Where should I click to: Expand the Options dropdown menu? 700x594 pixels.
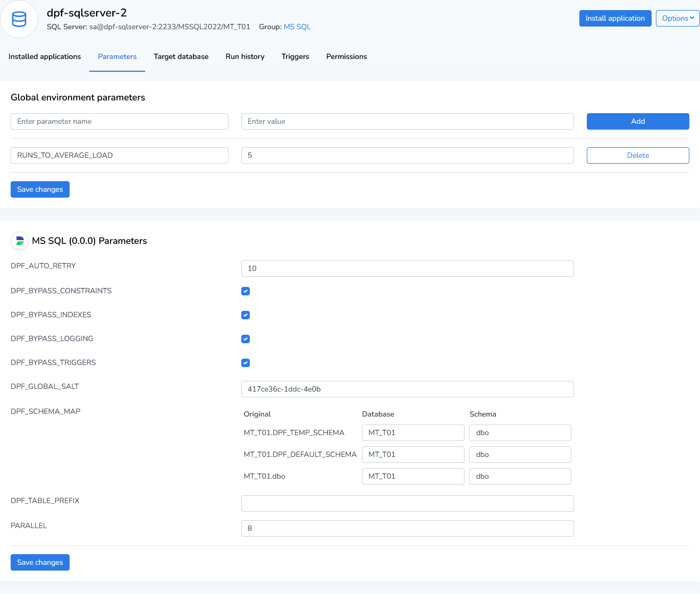[677, 18]
